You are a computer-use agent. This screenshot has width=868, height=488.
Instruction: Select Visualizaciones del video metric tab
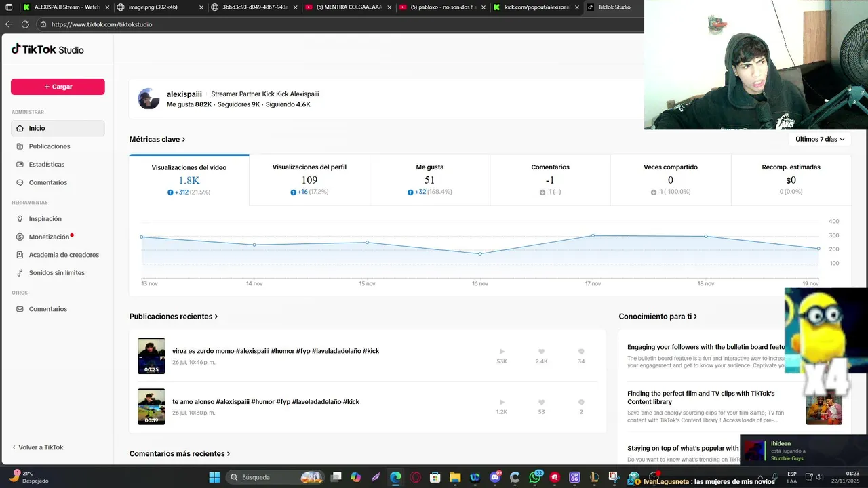[189, 180]
